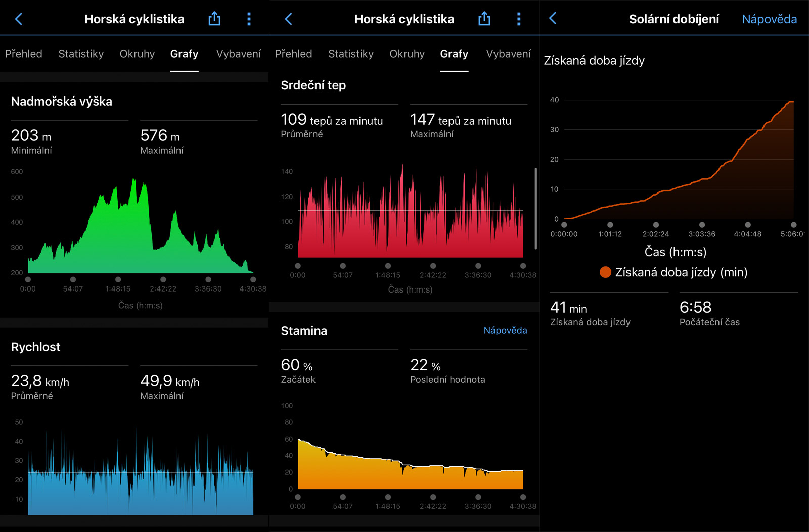Tap share icon in middle panel header

tap(484, 19)
